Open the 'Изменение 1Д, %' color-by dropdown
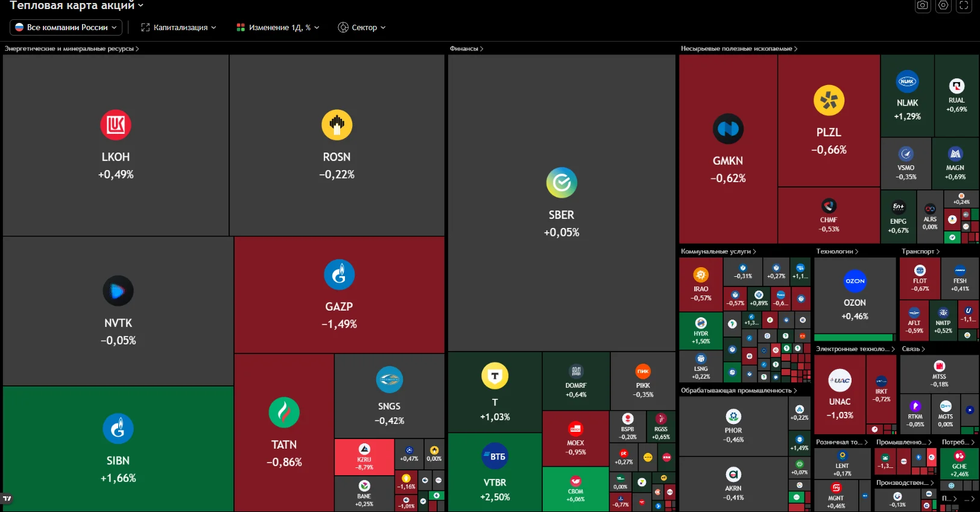Screen dimensions: 980x512 tap(278, 27)
